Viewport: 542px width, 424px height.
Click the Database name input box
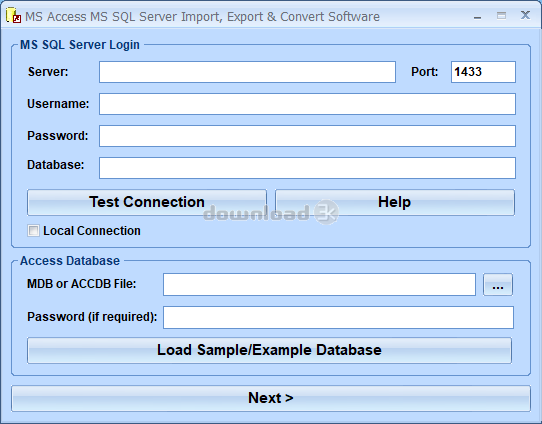[307, 168]
